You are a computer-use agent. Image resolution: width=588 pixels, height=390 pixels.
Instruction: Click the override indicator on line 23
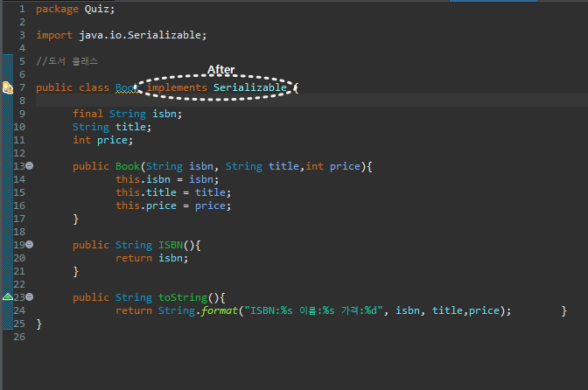[8, 297]
